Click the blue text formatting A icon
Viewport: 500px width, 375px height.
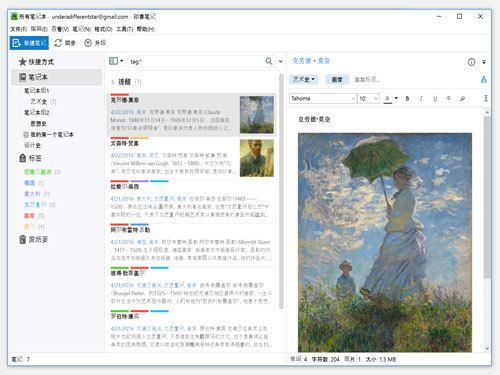[x=484, y=80]
